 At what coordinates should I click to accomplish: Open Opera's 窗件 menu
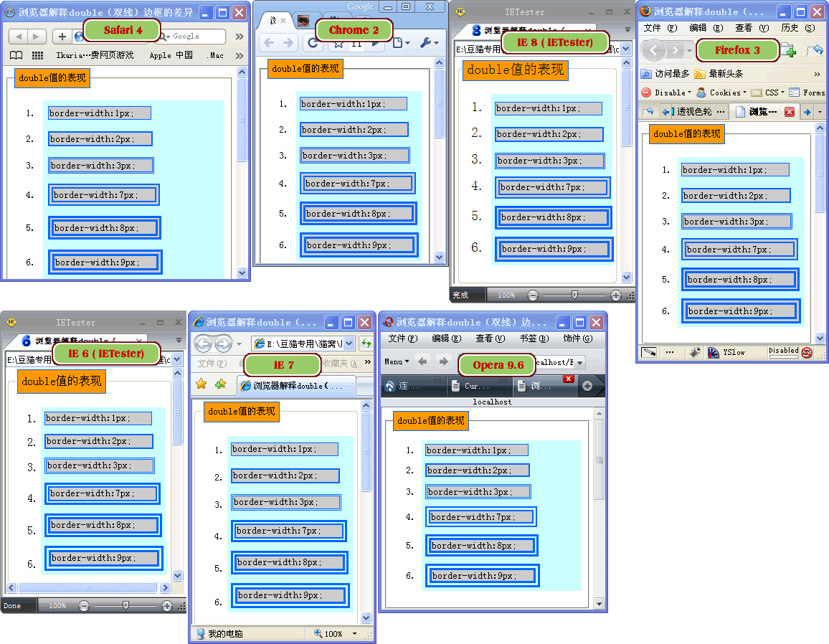pos(577,338)
